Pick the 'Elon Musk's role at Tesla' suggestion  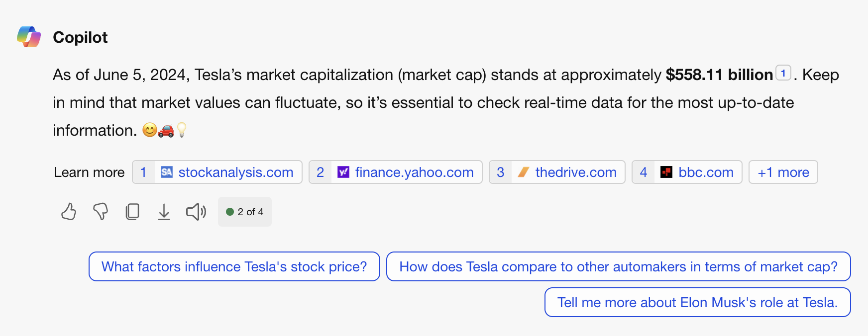click(697, 302)
